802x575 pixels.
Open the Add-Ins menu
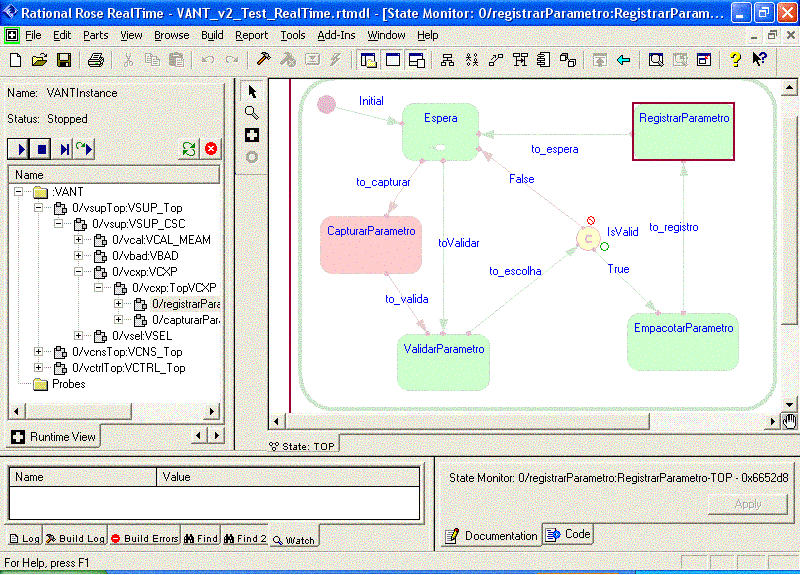tap(336, 35)
